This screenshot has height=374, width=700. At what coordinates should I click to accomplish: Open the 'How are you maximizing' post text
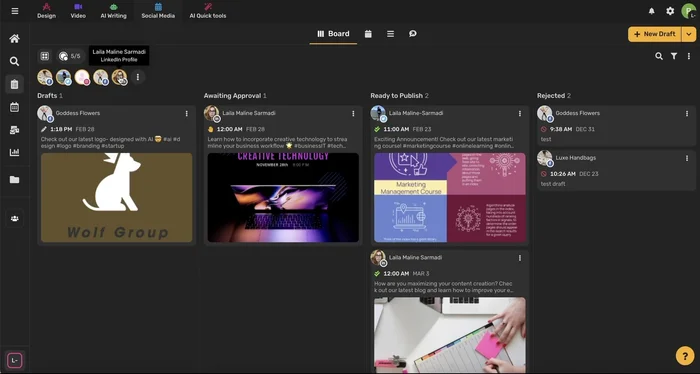(x=443, y=287)
